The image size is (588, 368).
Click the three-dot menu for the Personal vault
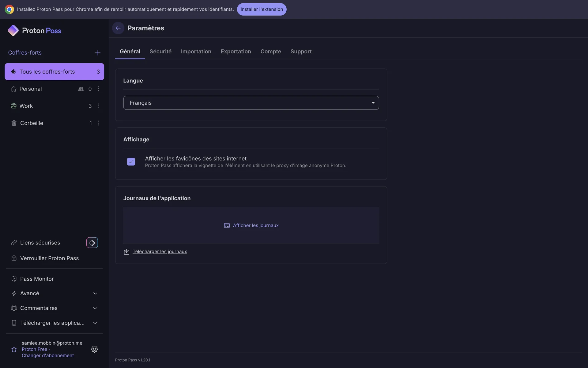click(98, 89)
